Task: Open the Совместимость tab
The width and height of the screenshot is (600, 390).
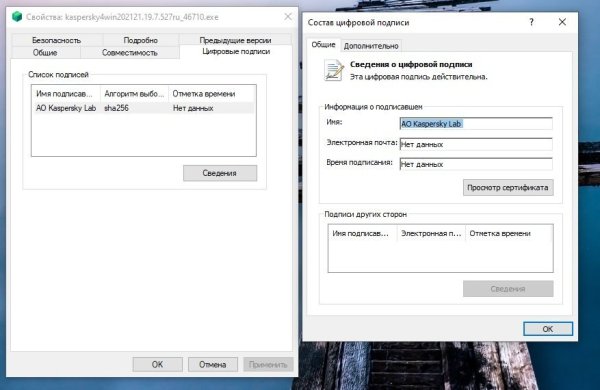Action: (x=130, y=52)
